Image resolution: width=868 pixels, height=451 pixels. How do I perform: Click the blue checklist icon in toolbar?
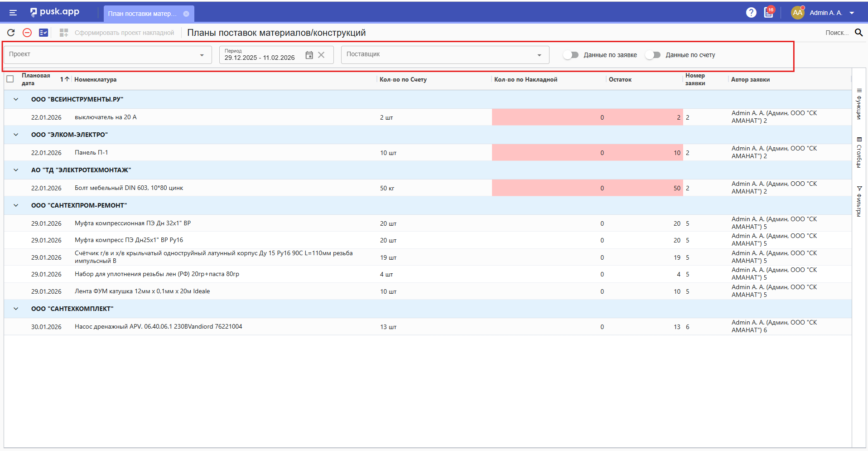[x=43, y=33]
